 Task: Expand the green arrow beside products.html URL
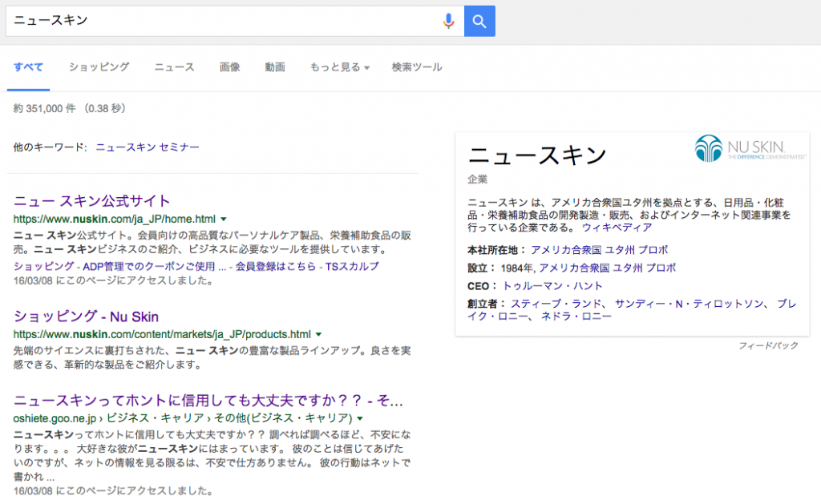point(318,334)
